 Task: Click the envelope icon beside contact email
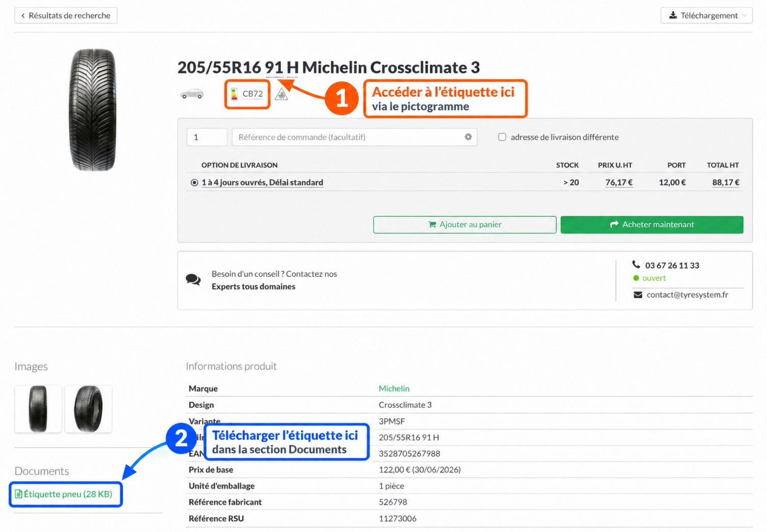point(638,295)
